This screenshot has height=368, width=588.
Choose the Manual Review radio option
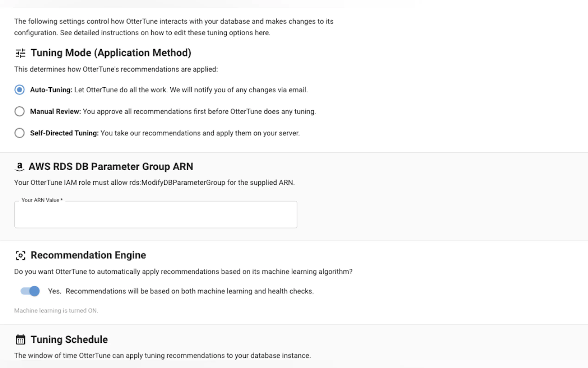coord(19,111)
